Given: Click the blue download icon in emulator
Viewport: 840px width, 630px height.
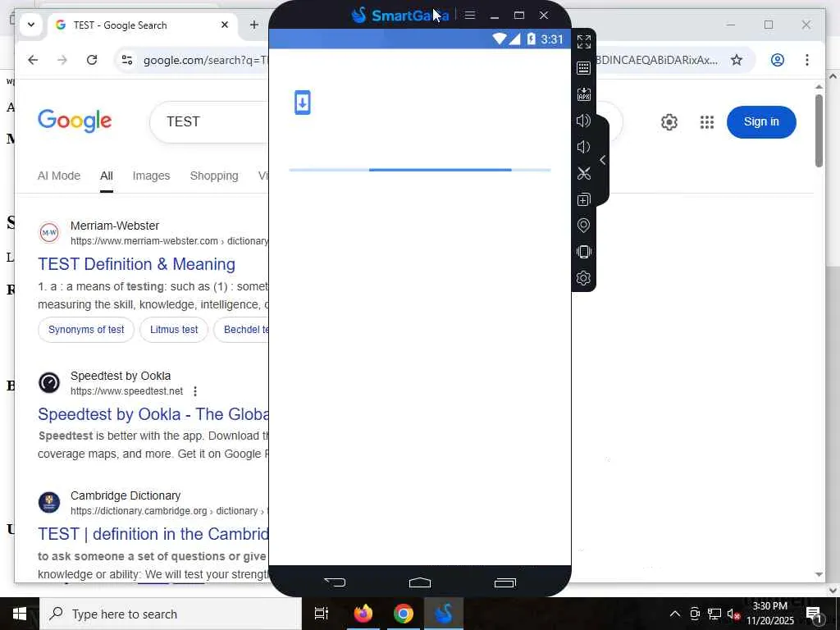Looking at the screenshot, I should click(x=303, y=103).
